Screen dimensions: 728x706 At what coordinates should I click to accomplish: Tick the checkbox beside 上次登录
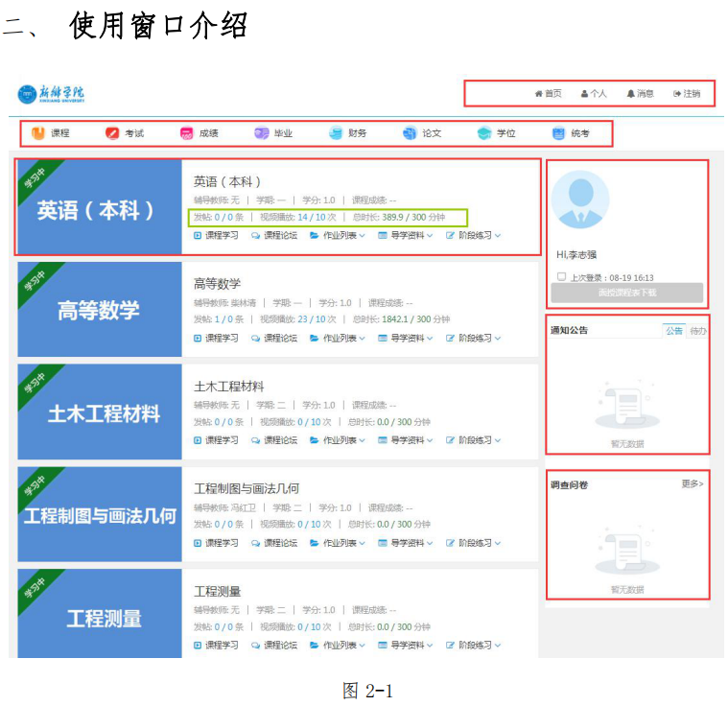click(561, 277)
